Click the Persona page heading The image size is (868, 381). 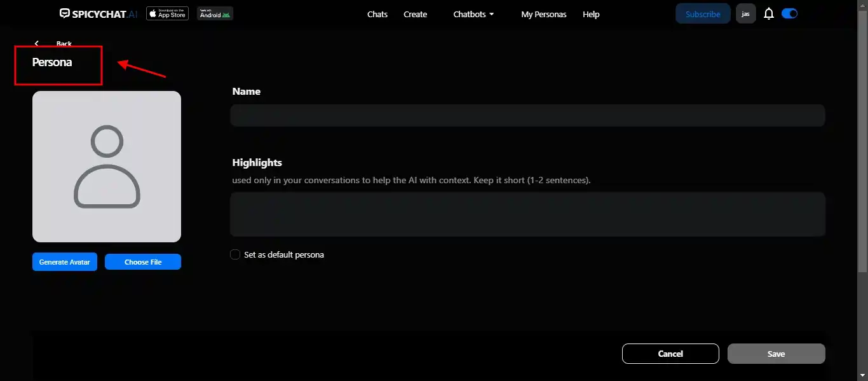click(x=52, y=62)
